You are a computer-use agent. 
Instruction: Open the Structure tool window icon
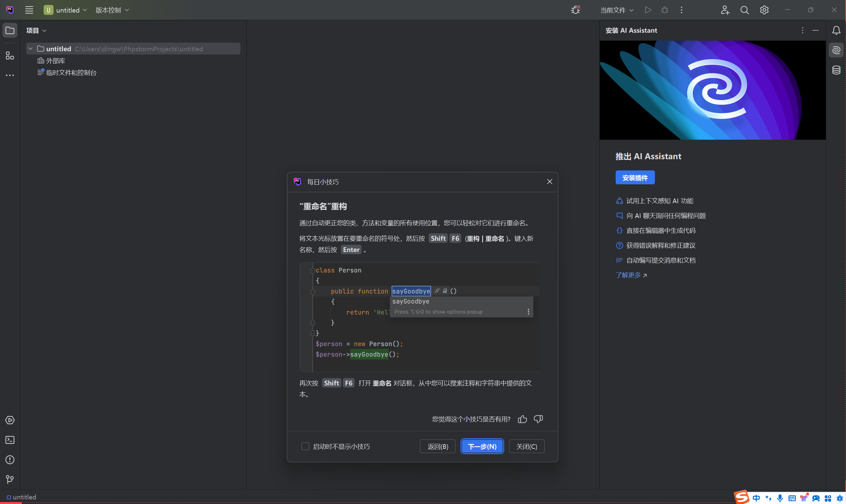[x=10, y=55]
